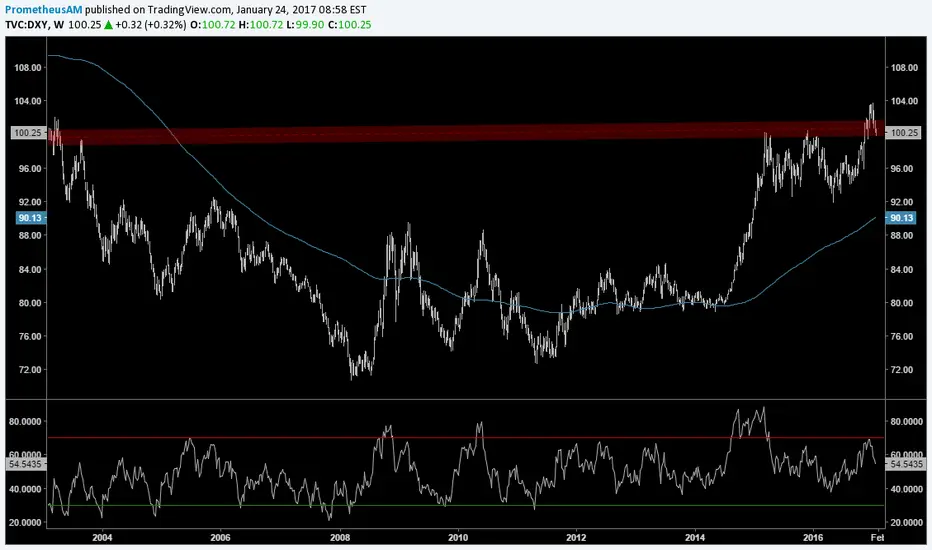Click the 2004 label on the time axis

102,538
